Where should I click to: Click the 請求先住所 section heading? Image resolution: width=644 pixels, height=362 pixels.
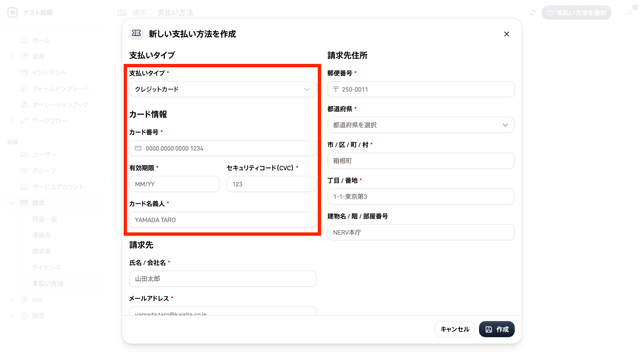(347, 55)
